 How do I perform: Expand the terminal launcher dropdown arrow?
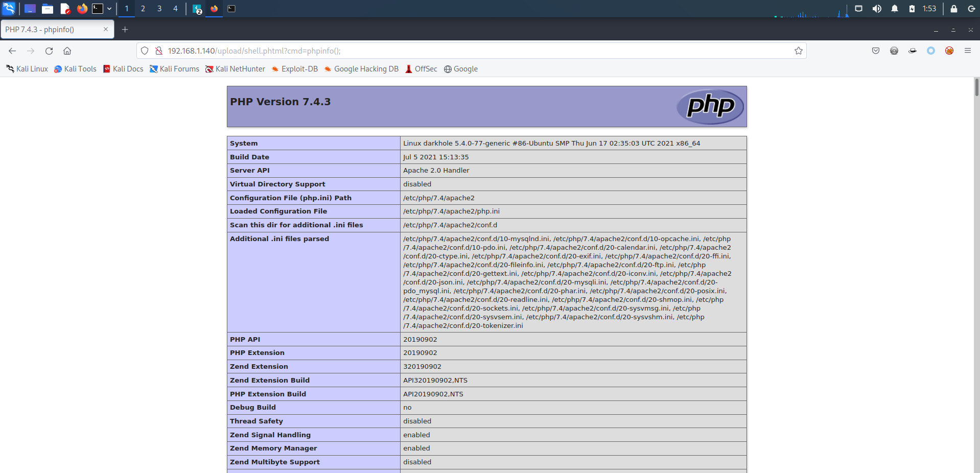[x=109, y=9]
